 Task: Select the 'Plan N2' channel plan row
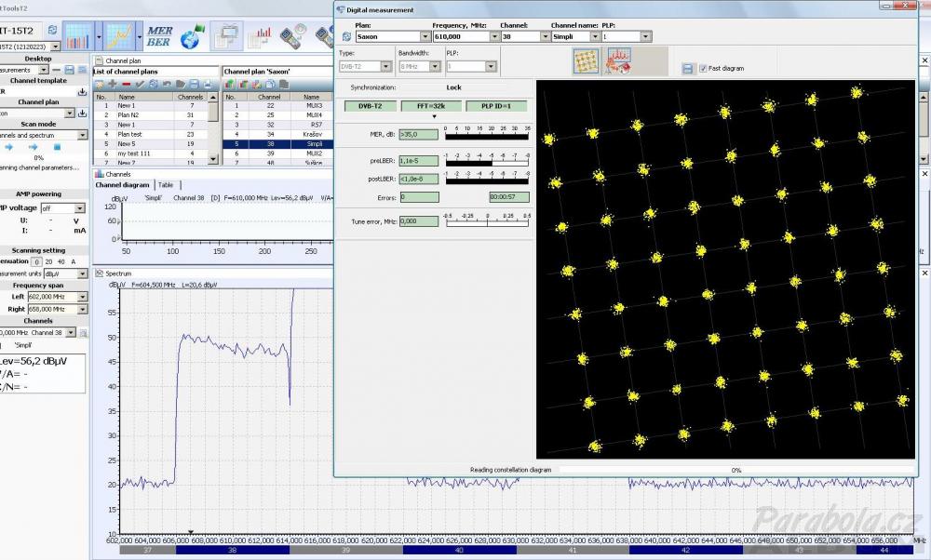click(x=151, y=115)
